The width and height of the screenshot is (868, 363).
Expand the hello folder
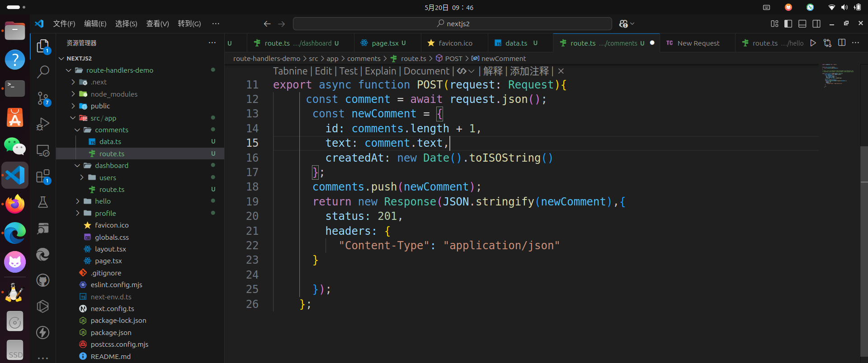click(103, 201)
